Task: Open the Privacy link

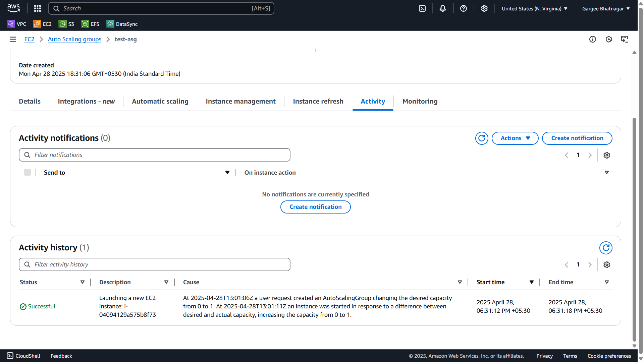Action: pyautogui.click(x=544, y=356)
